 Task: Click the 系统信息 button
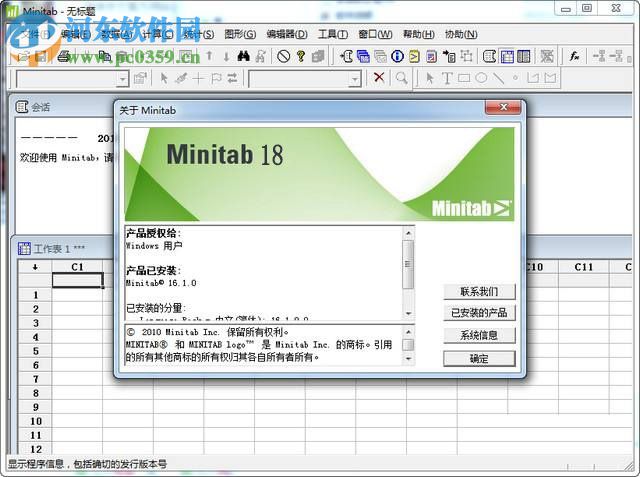pyautogui.click(x=479, y=335)
